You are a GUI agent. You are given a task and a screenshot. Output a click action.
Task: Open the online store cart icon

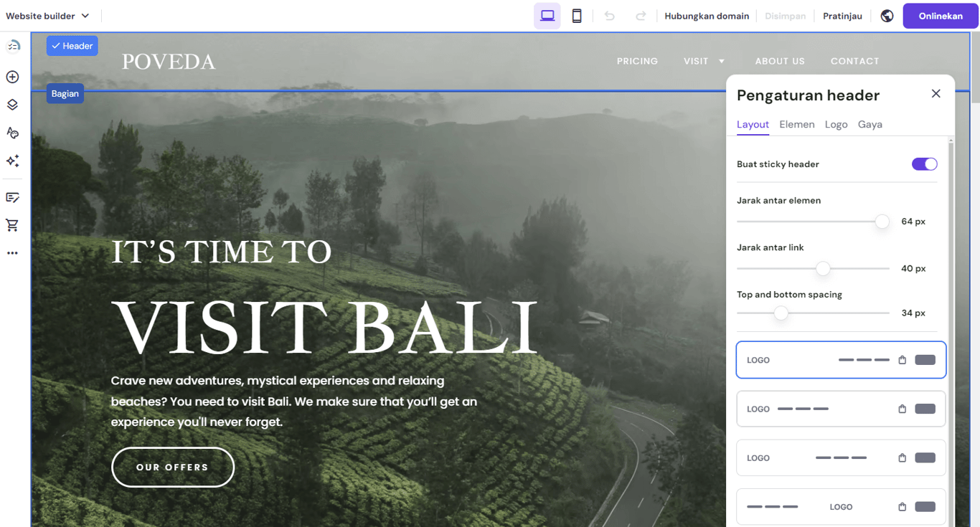(x=11, y=225)
